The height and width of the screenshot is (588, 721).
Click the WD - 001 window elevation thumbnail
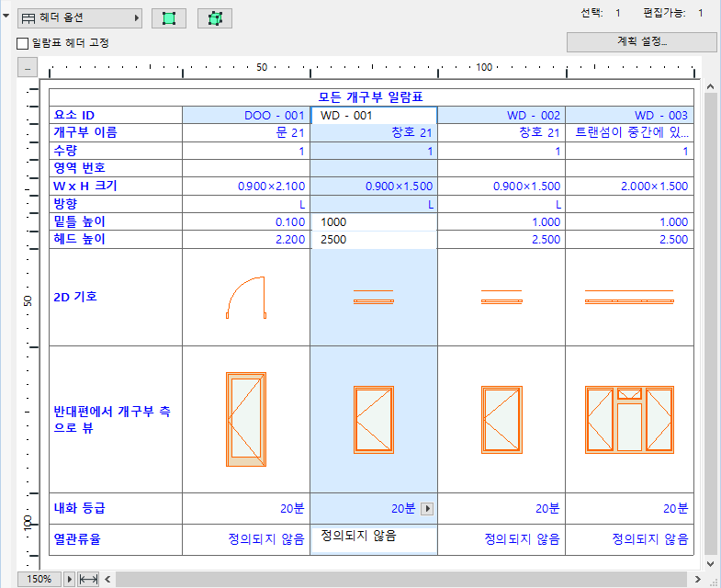pos(374,420)
